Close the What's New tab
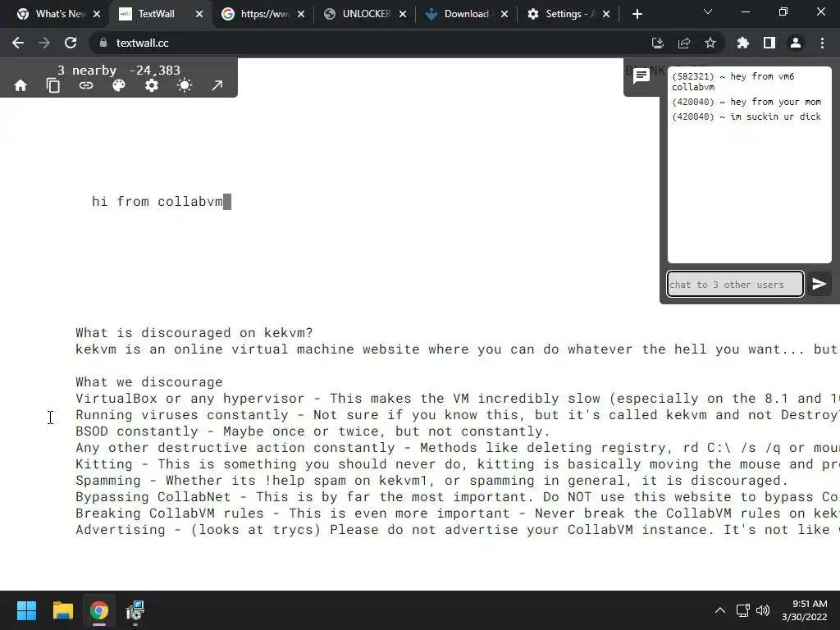This screenshot has height=630, width=840. pyautogui.click(x=97, y=14)
